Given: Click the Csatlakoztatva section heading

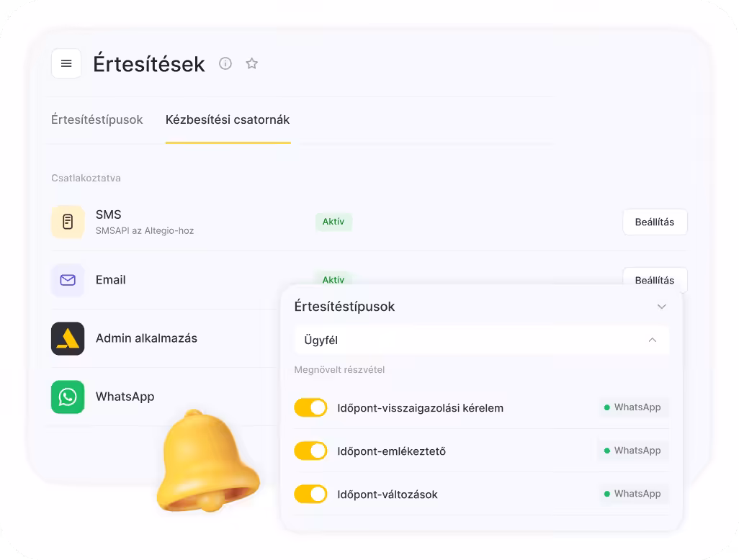Looking at the screenshot, I should pos(86,178).
